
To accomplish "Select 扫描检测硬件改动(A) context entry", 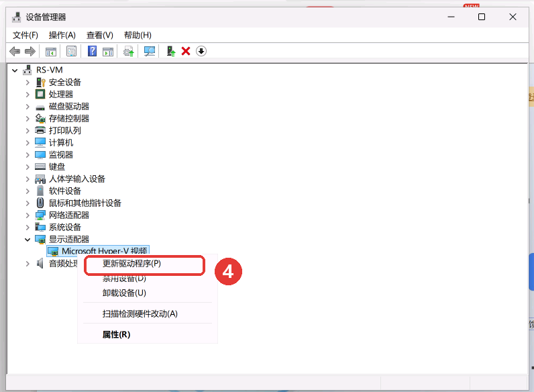I will (x=140, y=313).
